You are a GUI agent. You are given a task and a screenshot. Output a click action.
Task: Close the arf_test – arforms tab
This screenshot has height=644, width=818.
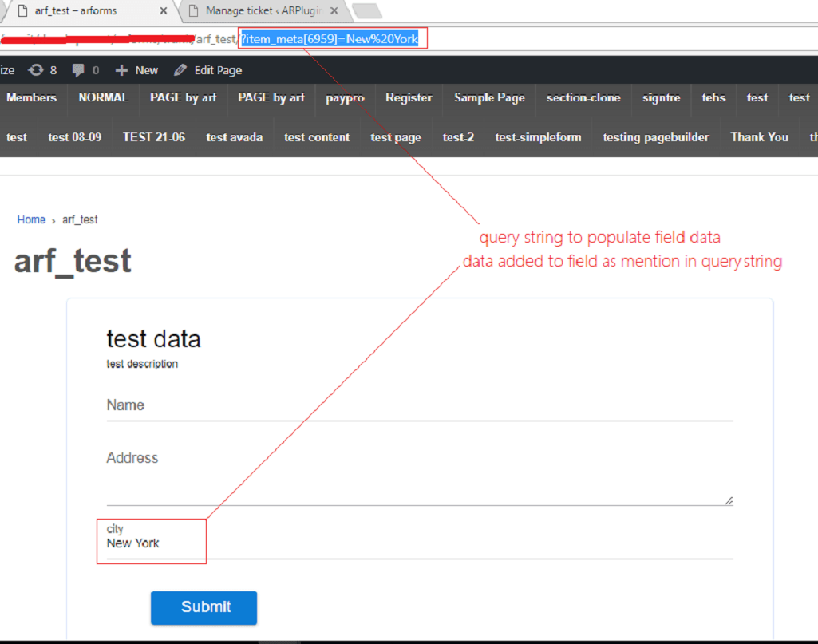click(164, 11)
